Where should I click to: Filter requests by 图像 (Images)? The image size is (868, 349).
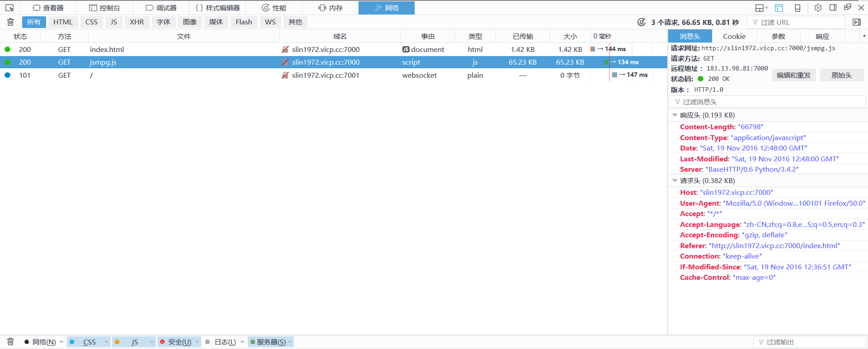[x=190, y=22]
